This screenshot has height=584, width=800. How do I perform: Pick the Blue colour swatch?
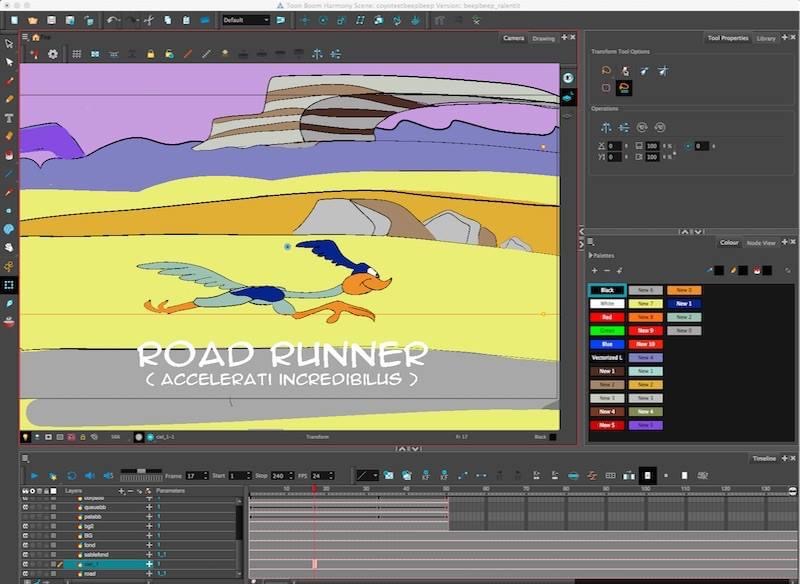607,344
